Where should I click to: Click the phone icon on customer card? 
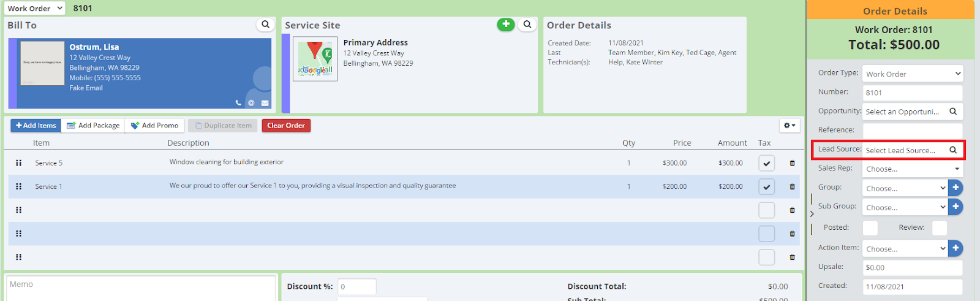(238, 103)
